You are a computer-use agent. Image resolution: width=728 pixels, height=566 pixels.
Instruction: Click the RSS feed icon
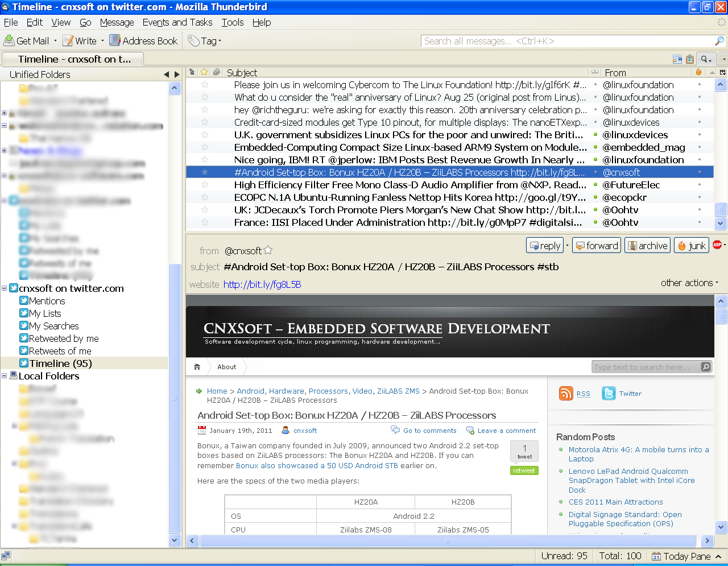click(x=566, y=393)
